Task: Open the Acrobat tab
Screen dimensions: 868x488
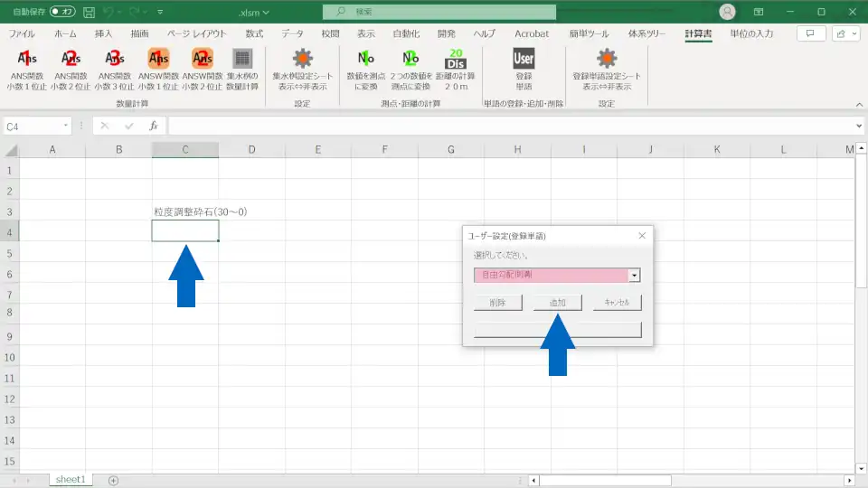Action: pos(532,33)
